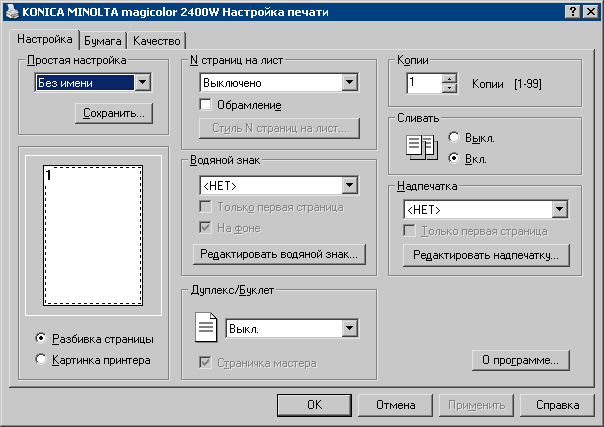
Task: Click the Отмена button
Action: pyautogui.click(x=396, y=405)
